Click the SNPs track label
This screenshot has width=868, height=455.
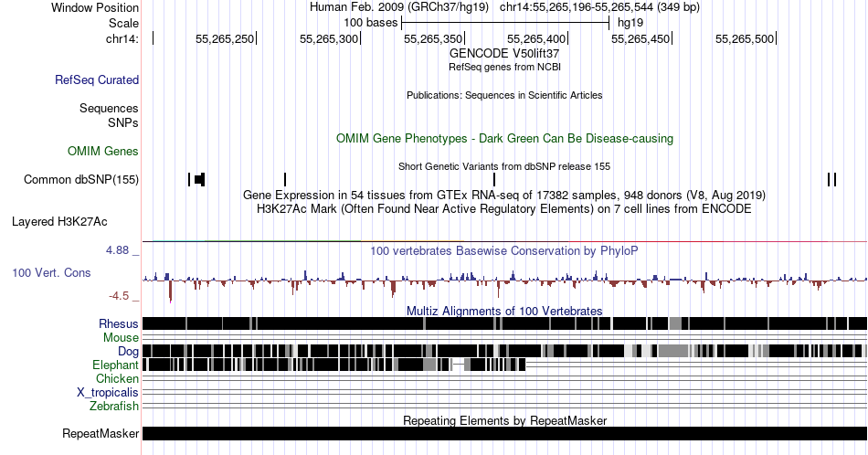(x=123, y=122)
